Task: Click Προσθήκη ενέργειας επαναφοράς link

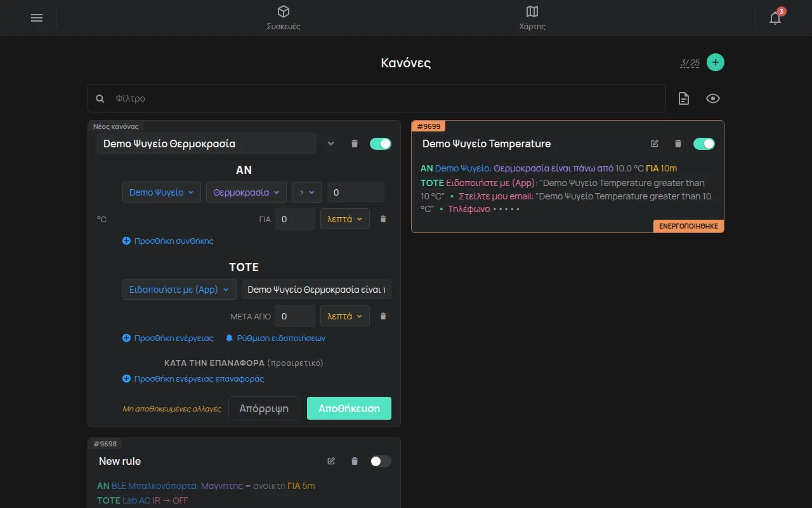Action: [x=193, y=379]
